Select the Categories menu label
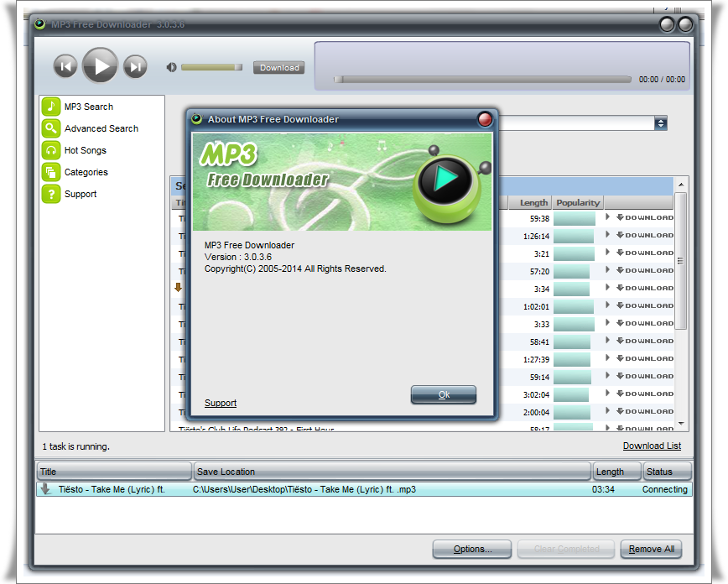This screenshot has height=584, width=728. click(86, 172)
